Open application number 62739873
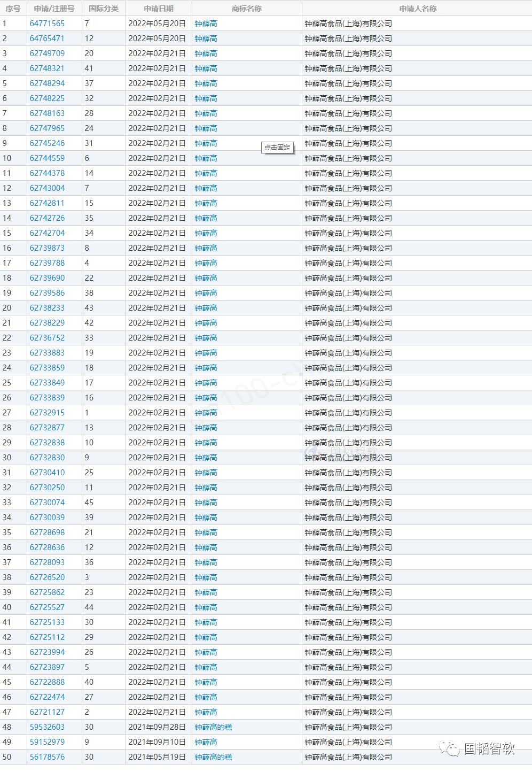 [47, 248]
